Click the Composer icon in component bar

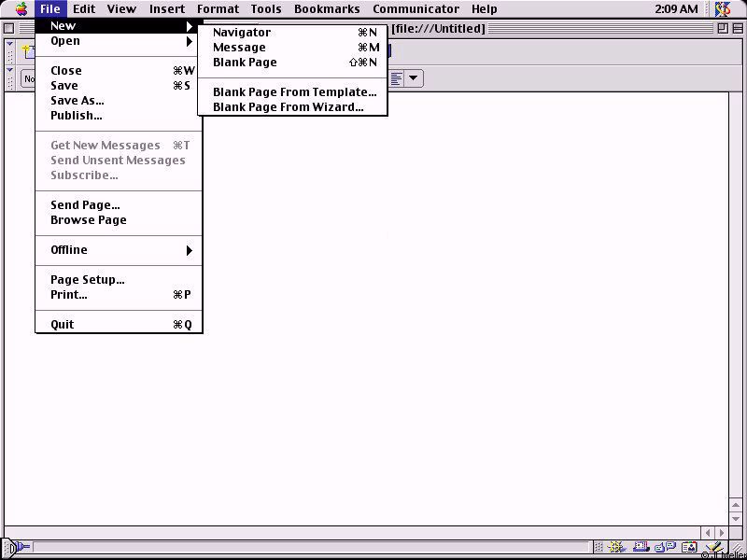tap(713, 548)
